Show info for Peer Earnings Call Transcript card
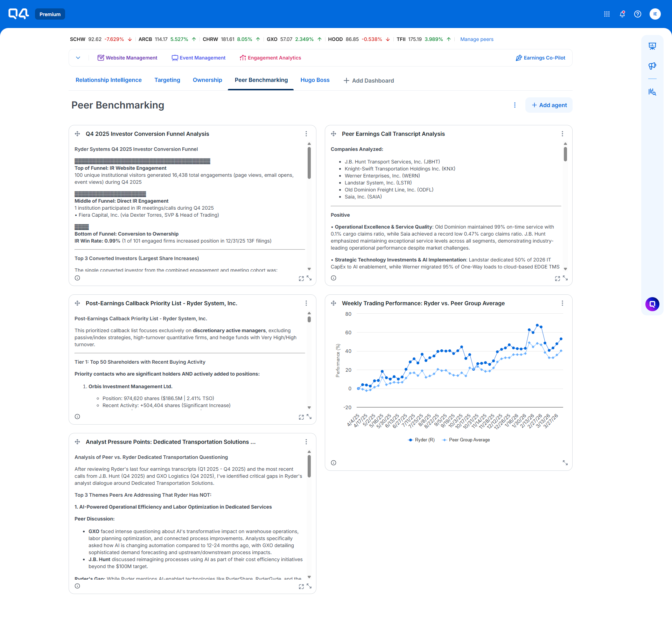Screen dimensions: 672x622 click(334, 278)
